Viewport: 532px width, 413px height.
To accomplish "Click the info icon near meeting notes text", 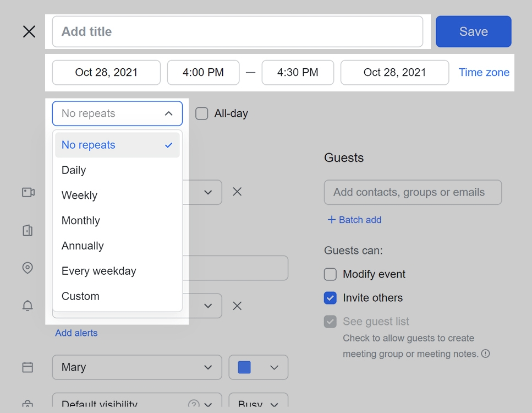I will tap(486, 354).
